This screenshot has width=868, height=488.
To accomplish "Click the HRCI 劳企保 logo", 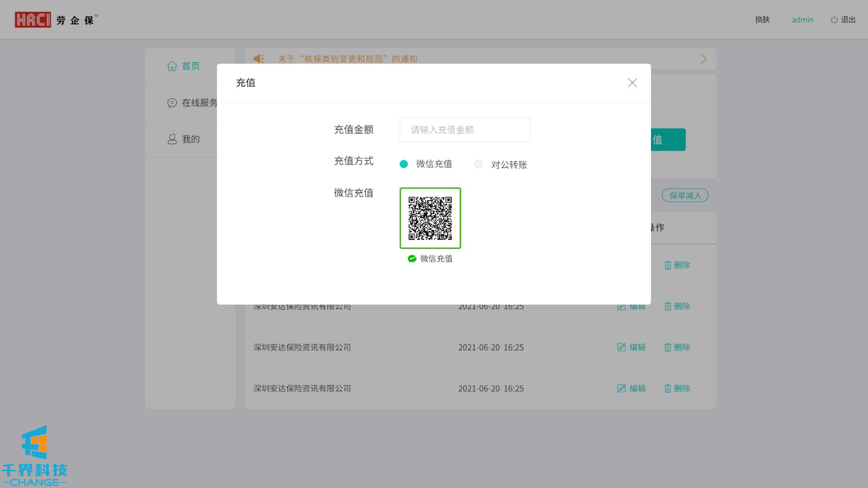I will [56, 20].
